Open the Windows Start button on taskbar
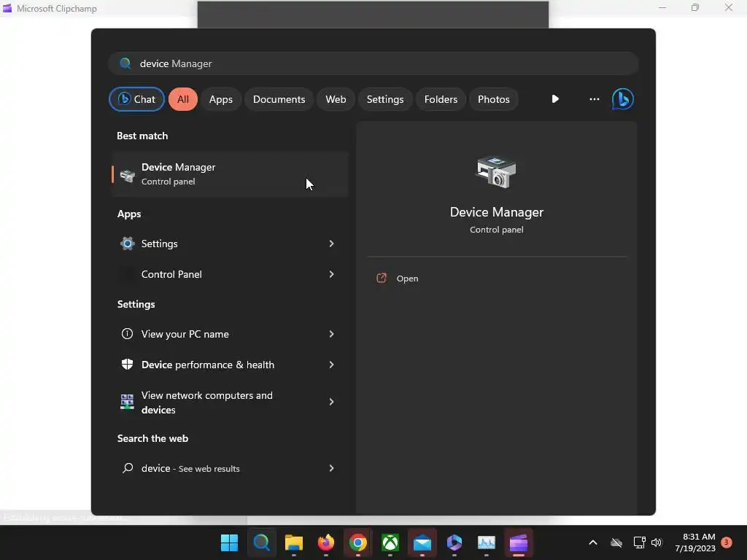The width and height of the screenshot is (747, 560). coord(229,542)
